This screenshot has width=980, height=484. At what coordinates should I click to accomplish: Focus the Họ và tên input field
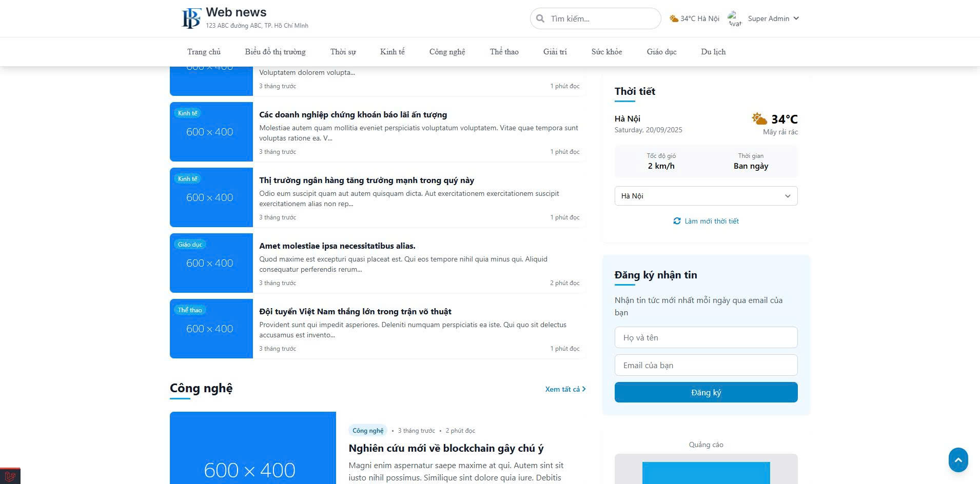click(705, 337)
